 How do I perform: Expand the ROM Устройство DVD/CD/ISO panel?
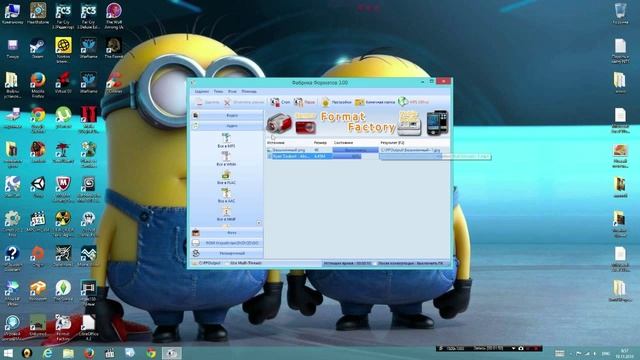[227, 243]
